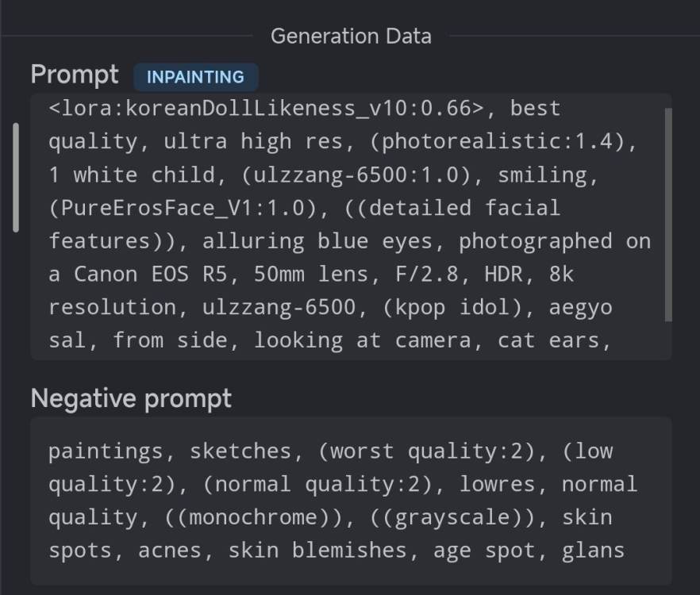Click the 'cat ears' text in the prompt
Image resolution: width=700 pixels, height=595 pixels.
548,340
